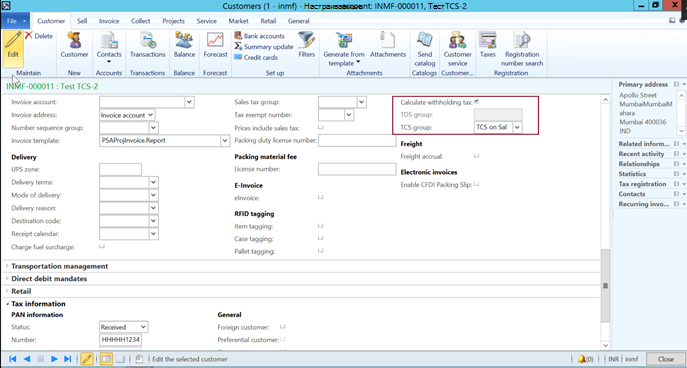Open Delivery terms dropdown
The width and height of the screenshot is (687, 368).
click(x=153, y=182)
